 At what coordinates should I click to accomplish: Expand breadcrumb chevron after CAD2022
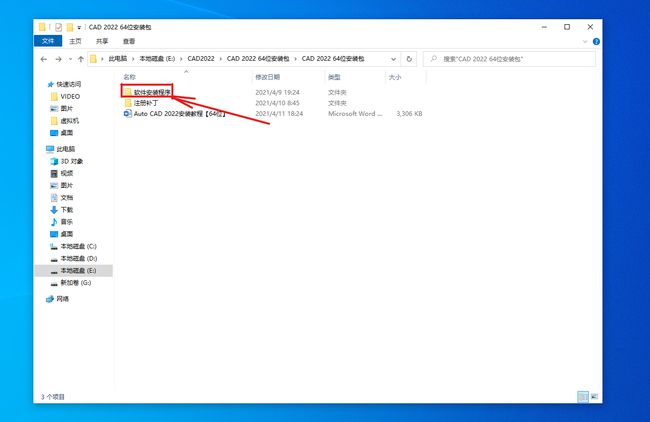pos(221,59)
